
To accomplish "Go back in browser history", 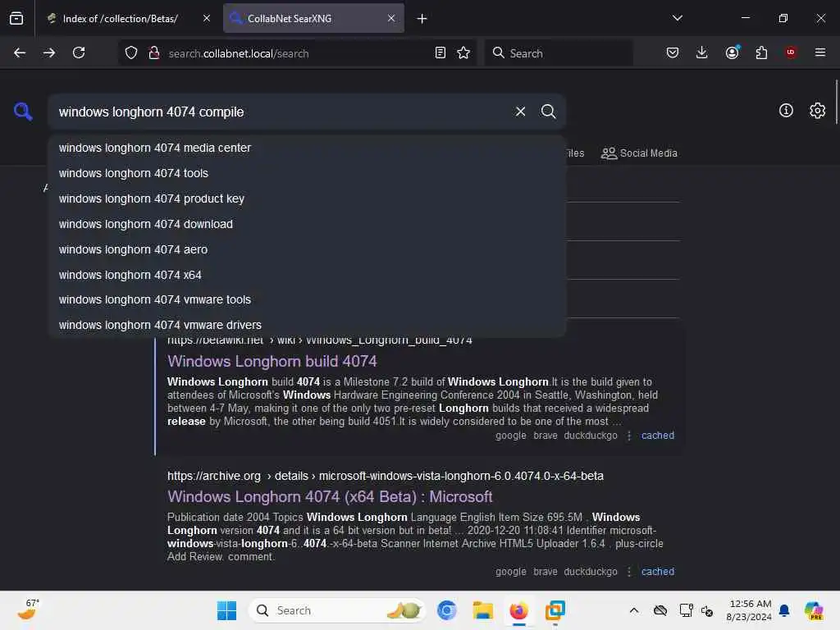I will 20,52.
